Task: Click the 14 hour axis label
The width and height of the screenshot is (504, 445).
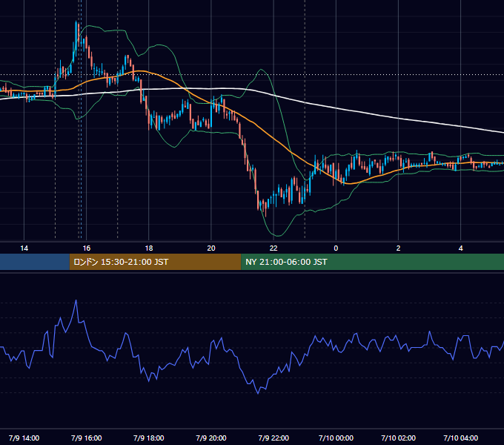Action: pyautogui.click(x=24, y=248)
